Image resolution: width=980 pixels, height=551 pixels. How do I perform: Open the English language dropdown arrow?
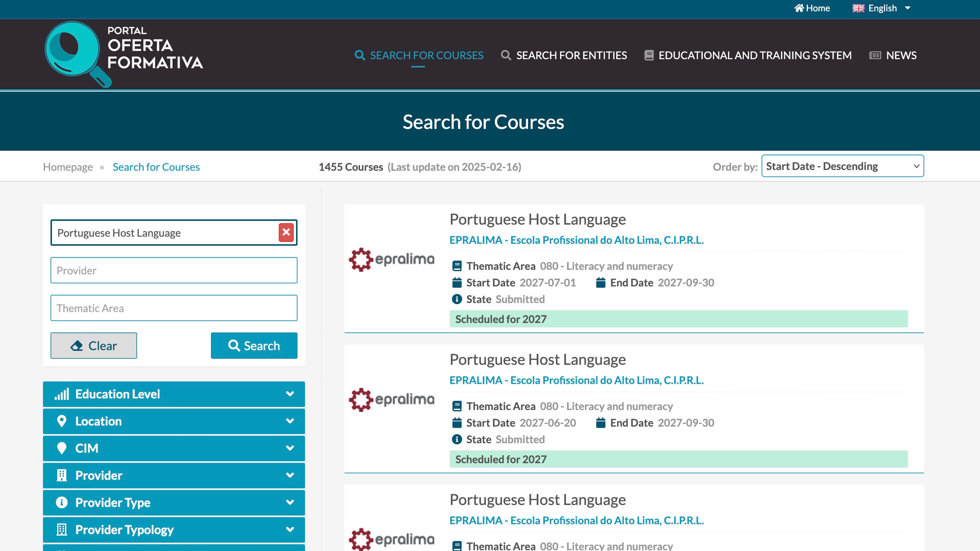click(907, 8)
